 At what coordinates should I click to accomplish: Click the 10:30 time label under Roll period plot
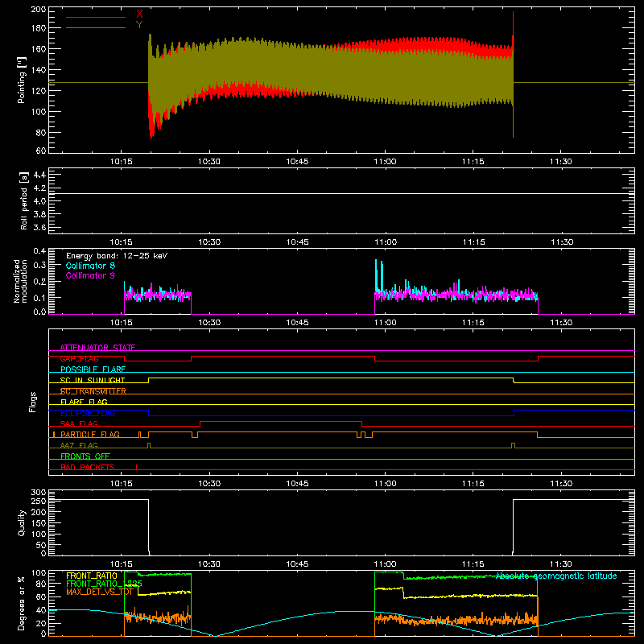[209, 242]
